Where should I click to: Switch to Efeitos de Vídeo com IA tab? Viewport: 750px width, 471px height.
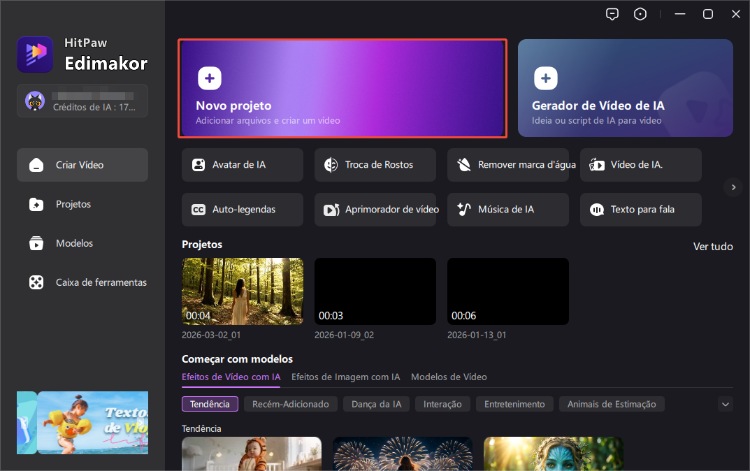coord(231,377)
